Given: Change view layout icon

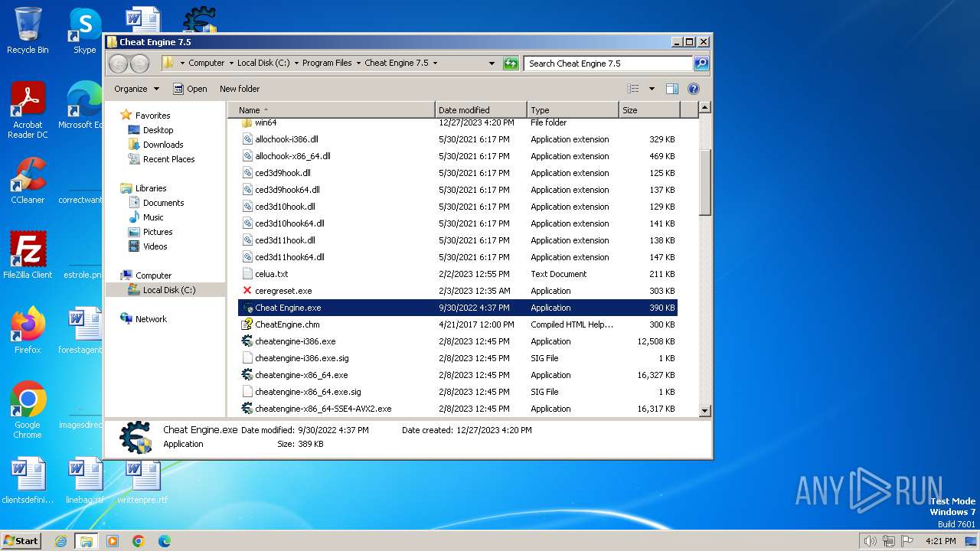Looking at the screenshot, I should [633, 89].
